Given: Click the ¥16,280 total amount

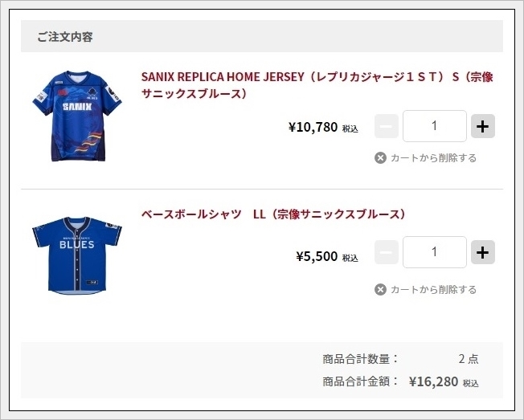Looking at the screenshot, I should 433,381.
